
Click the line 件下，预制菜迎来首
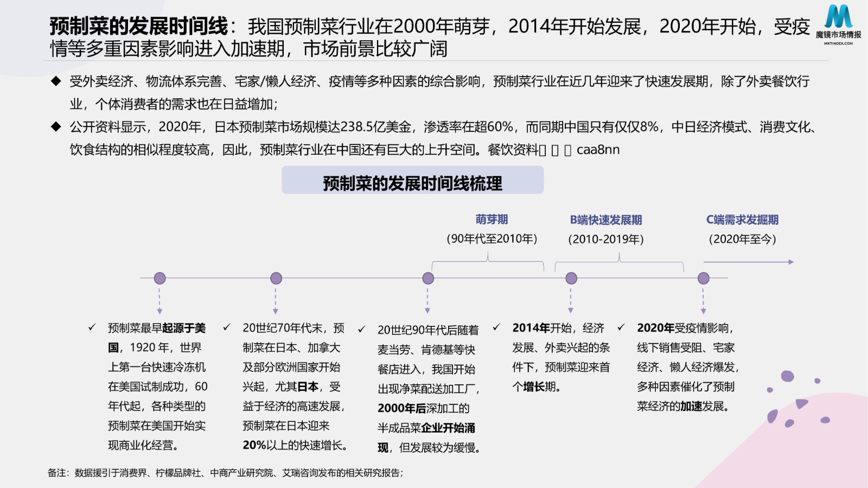point(561,367)
